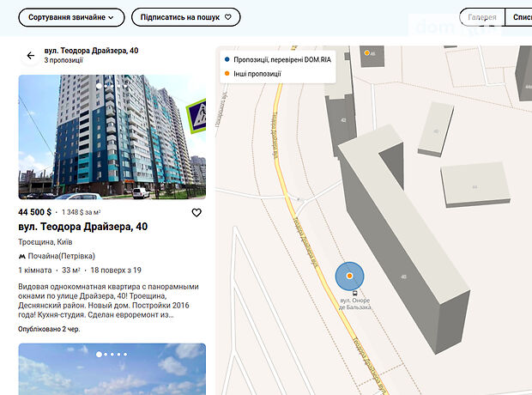Click the вул. Оноре де Бальзака stop label
Viewport: 532px width, 395px height.
(x=355, y=304)
